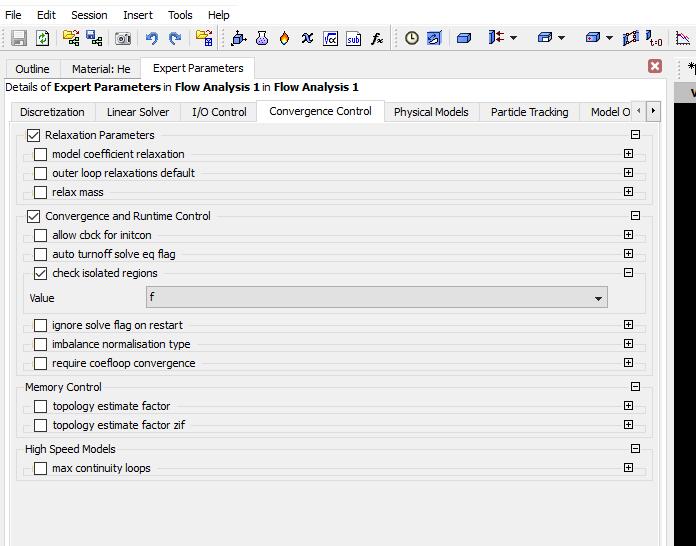Enable topology estimate factor zif checkbox
The image size is (696, 546).
(40, 425)
